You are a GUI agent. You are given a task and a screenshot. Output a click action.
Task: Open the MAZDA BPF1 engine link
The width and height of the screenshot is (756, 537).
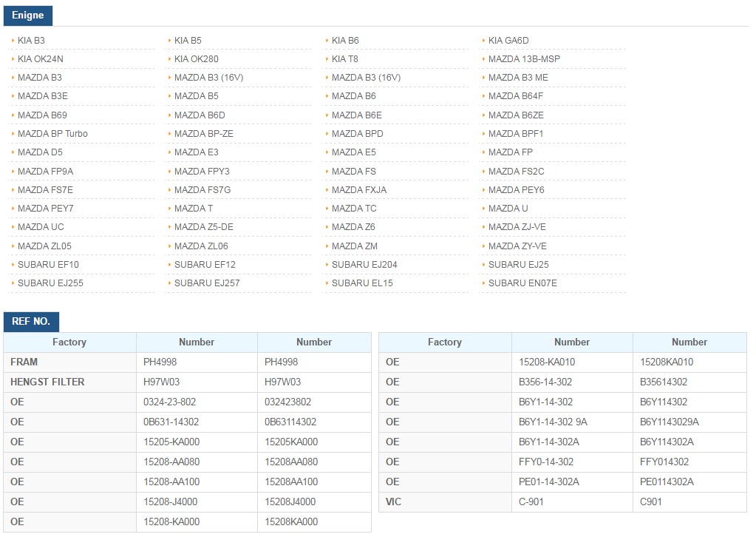[516, 134]
